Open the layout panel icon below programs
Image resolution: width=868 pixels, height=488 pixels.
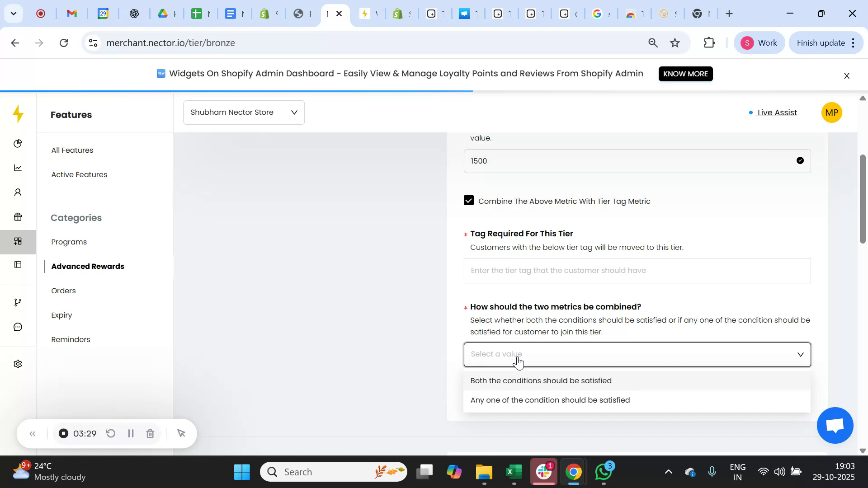click(x=18, y=265)
